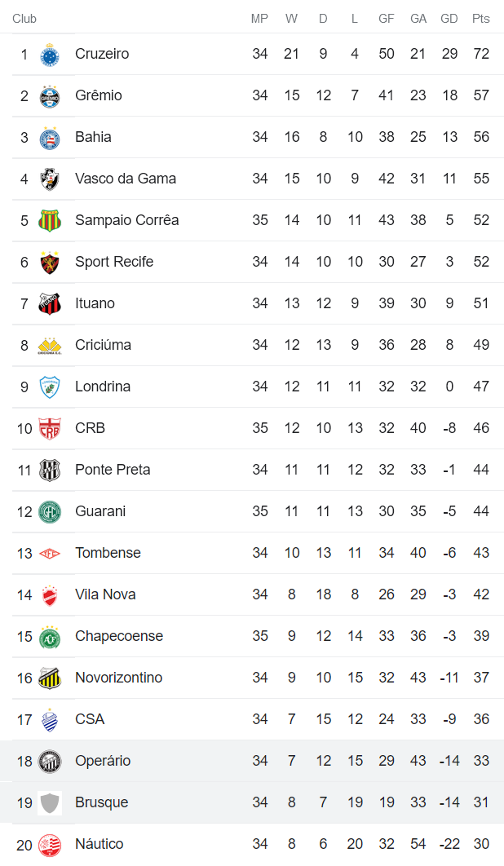
Task: Click the Guarani club crest icon
Action: coord(50,512)
